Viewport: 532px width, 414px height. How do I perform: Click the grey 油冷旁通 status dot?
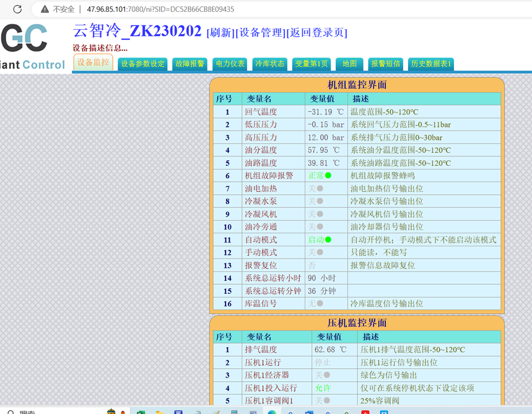[320, 227]
